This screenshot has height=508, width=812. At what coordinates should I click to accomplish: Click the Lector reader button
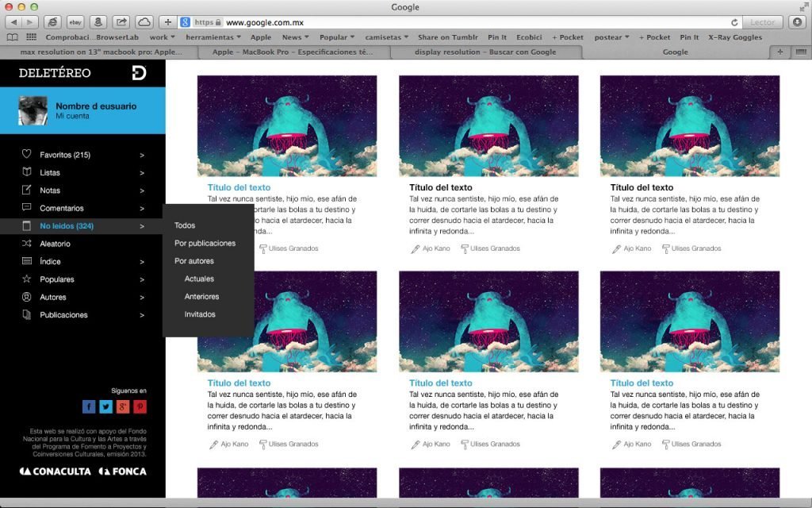pyautogui.click(x=763, y=22)
